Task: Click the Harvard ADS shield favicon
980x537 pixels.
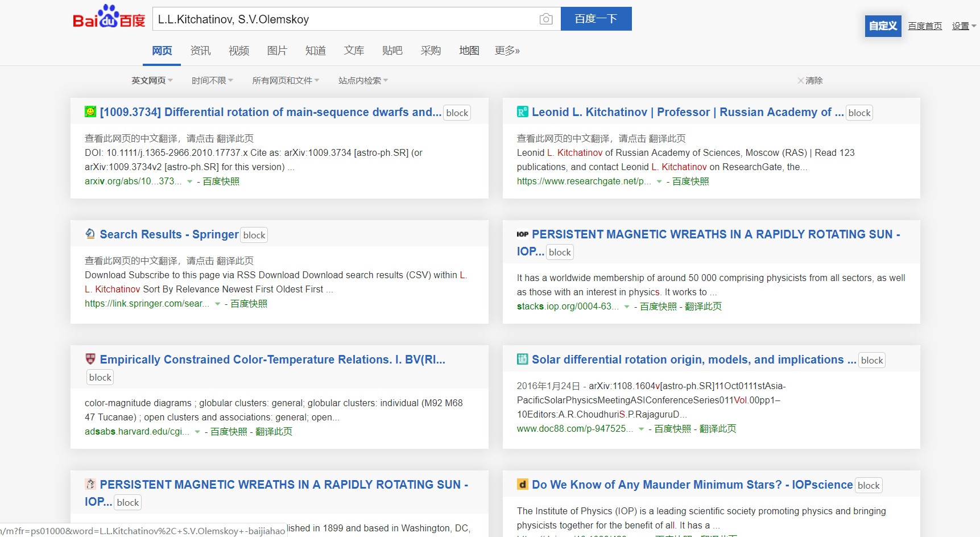Action: click(x=90, y=359)
